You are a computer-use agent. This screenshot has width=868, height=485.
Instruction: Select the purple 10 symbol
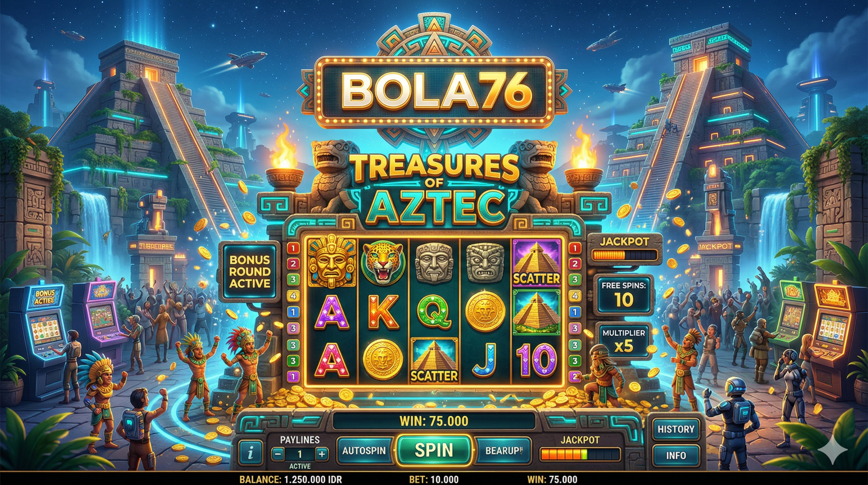pyautogui.click(x=536, y=361)
